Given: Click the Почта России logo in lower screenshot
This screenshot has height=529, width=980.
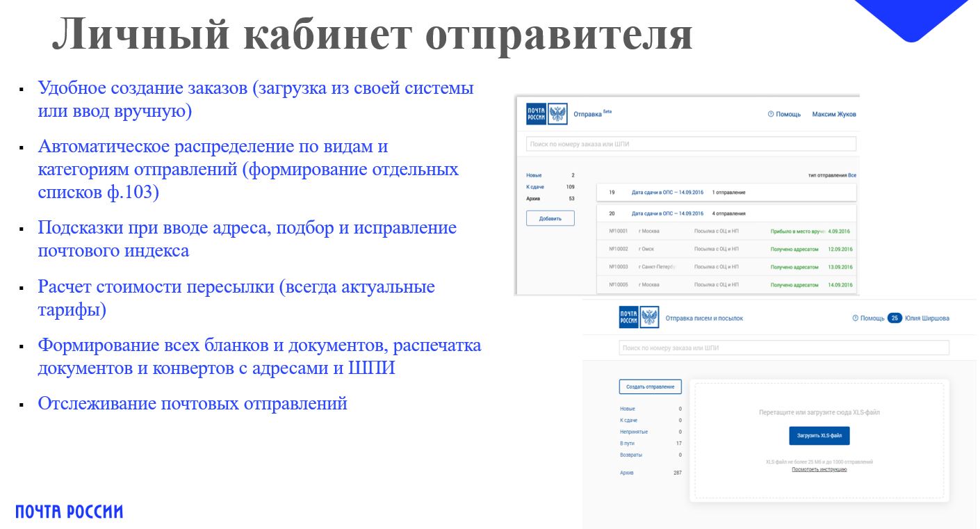Looking at the screenshot, I should click(x=639, y=318).
